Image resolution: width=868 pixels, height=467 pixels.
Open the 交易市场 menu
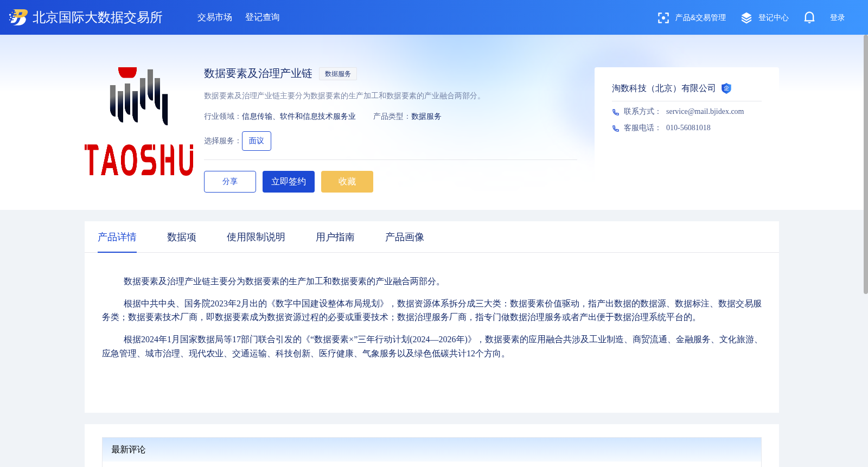click(215, 17)
